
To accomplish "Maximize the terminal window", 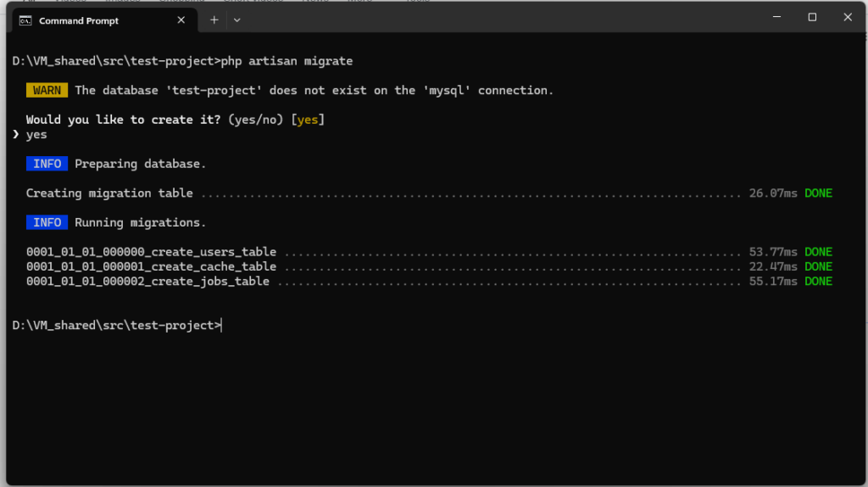I will [812, 18].
